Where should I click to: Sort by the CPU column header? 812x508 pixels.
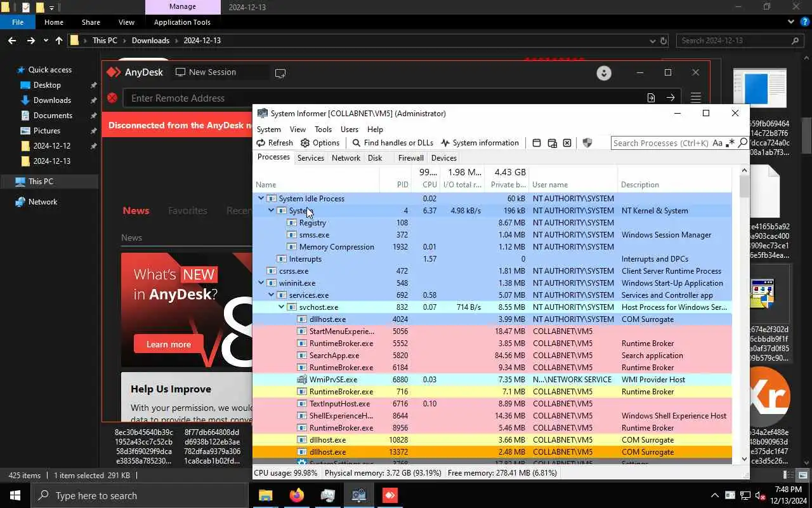pyautogui.click(x=426, y=178)
